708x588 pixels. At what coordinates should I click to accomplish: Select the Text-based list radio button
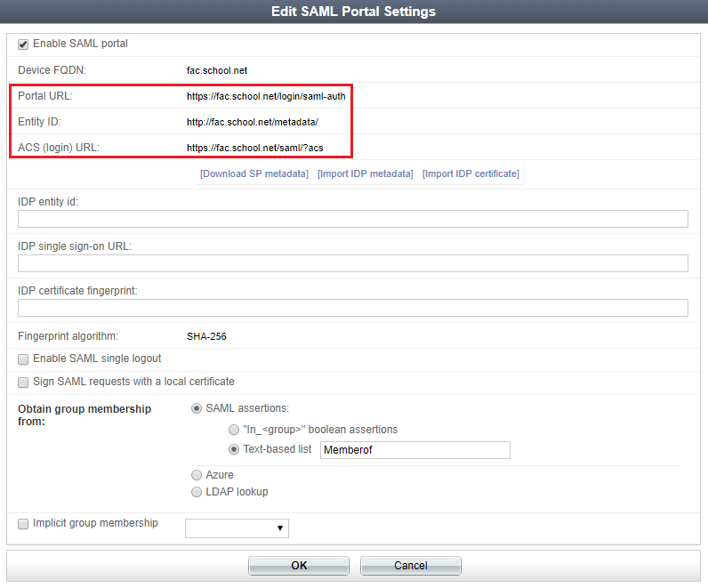pyautogui.click(x=234, y=450)
